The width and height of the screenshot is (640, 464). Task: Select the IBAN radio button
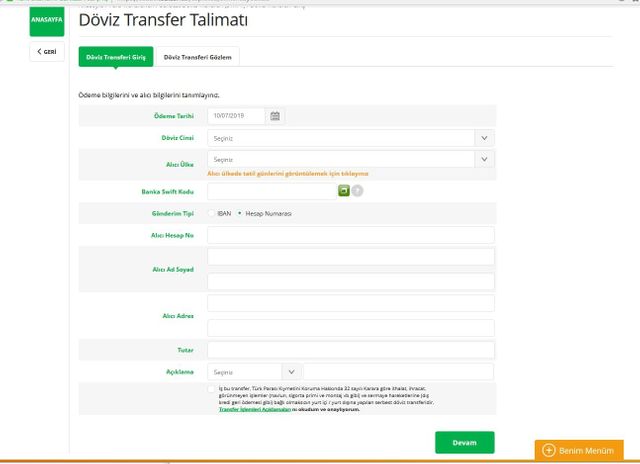click(211, 213)
